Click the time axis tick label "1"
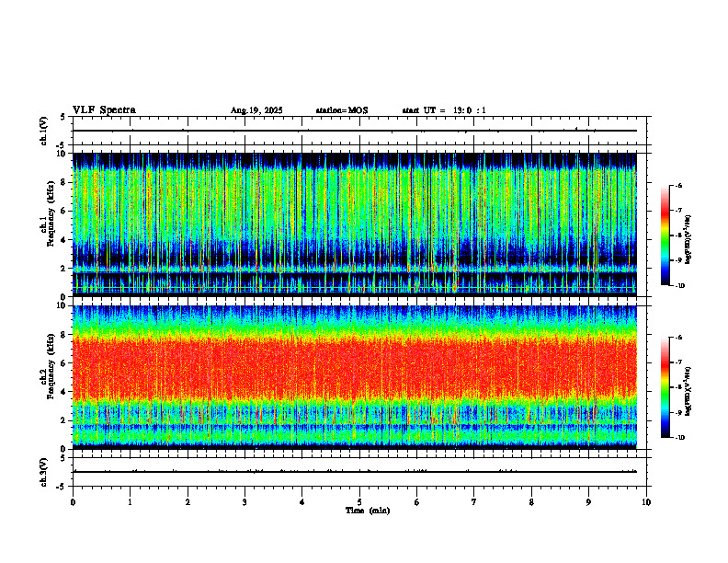This screenshot has height=563, width=728. click(130, 502)
